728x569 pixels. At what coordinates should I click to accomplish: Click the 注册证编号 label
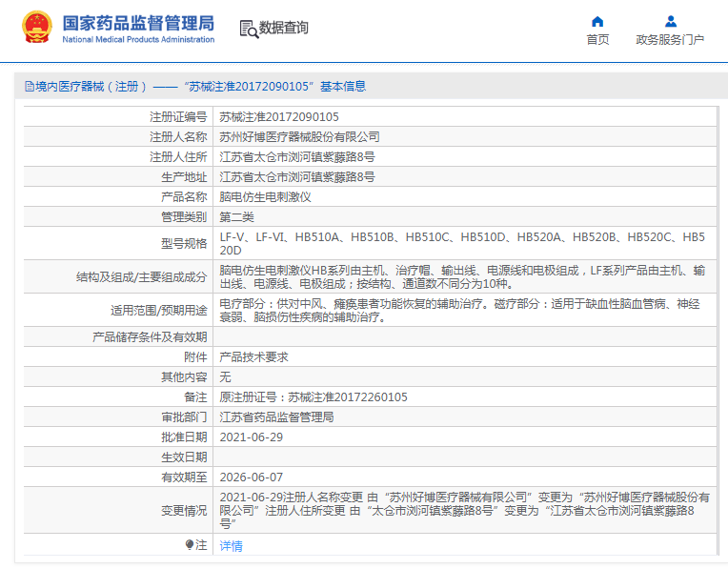tap(178, 117)
